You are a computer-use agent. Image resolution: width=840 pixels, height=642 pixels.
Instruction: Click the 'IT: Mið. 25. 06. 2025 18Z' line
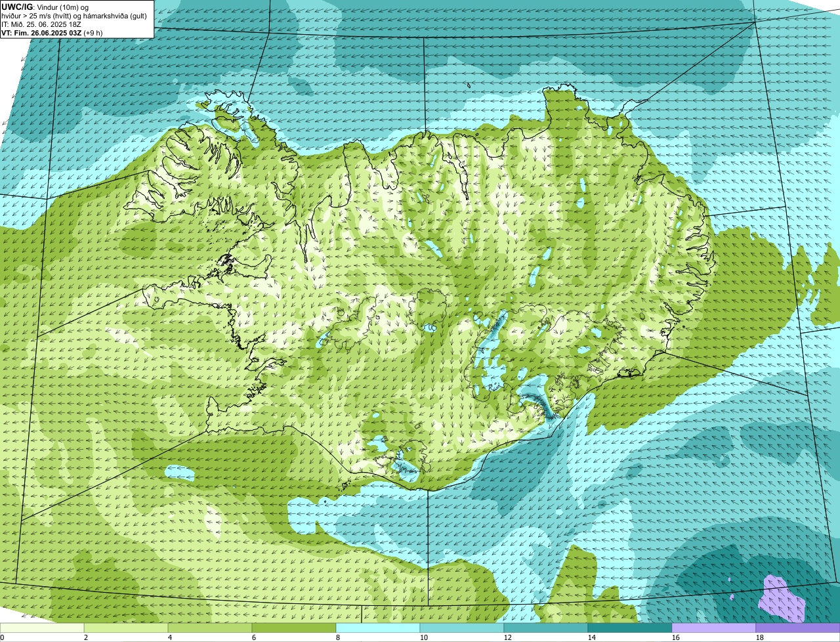coord(41,24)
